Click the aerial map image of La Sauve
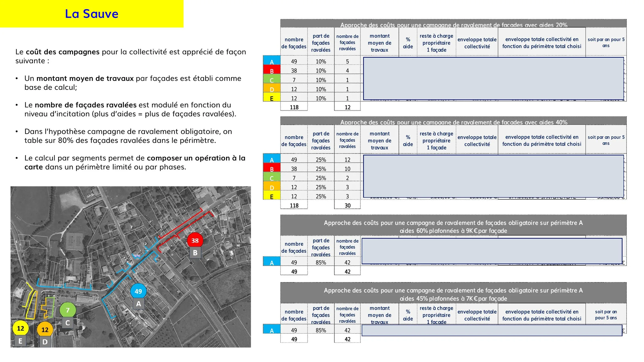This screenshot has width=644, height=362. pyautogui.click(x=131, y=267)
